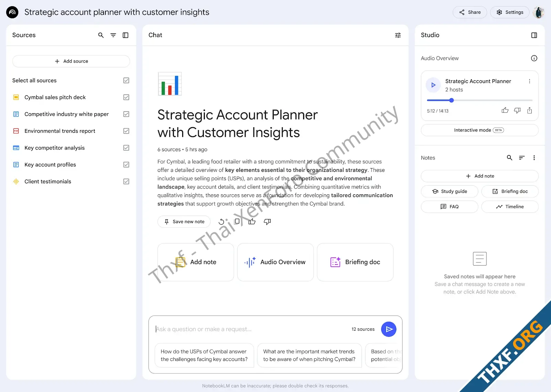Generate Briefing doc from Studio notes

tap(510, 192)
